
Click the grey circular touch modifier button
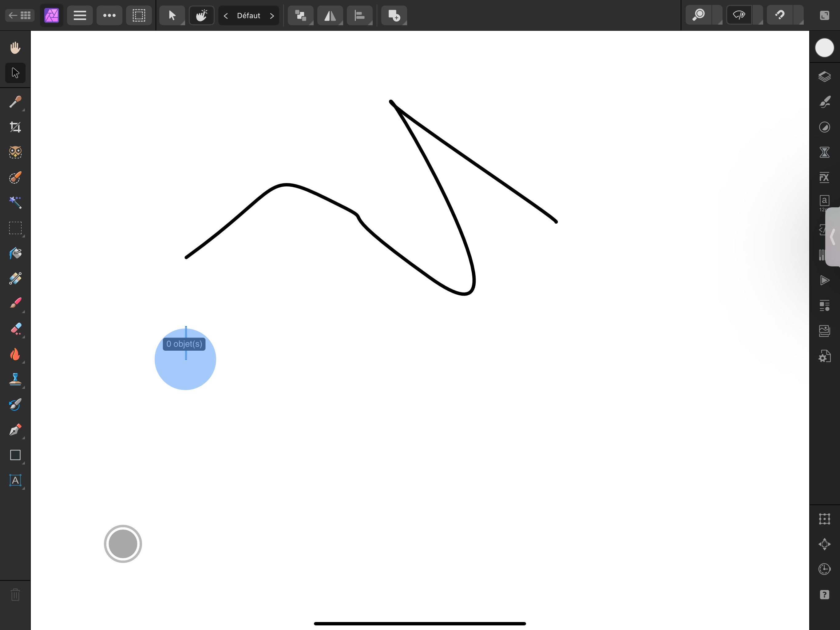[x=123, y=544]
